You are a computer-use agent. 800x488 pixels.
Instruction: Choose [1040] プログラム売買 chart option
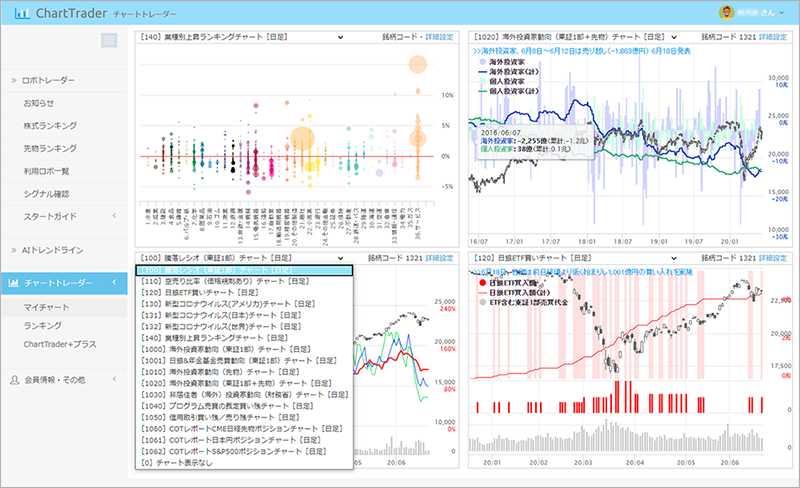coord(244,406)
